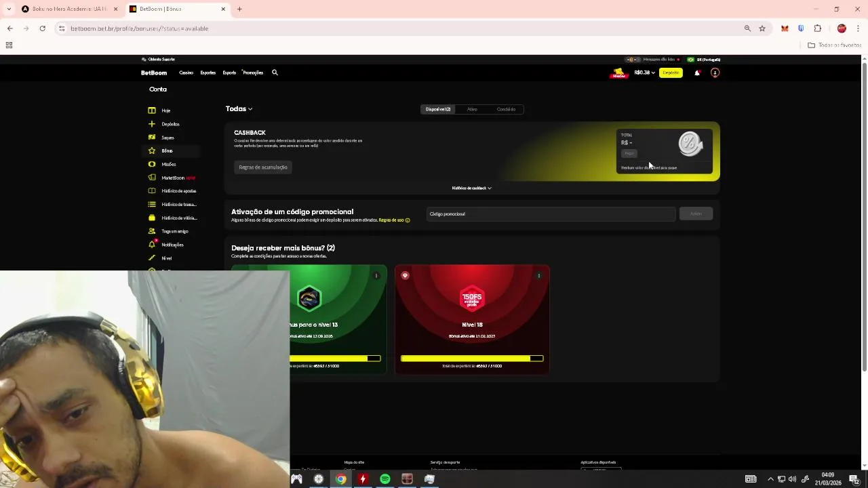This screenshot has height=488, width=868.
Task: Expand Histórico de cashback
Action: coord(471,188)
